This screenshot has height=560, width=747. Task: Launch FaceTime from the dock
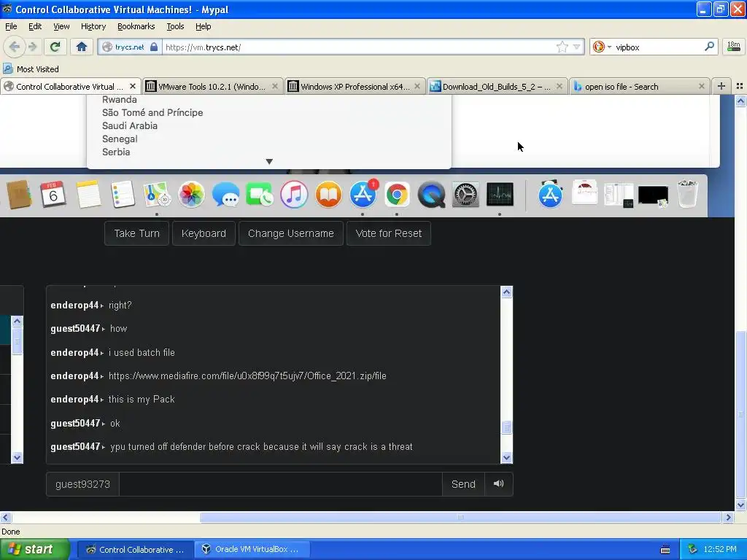click(x=260, y=194)
